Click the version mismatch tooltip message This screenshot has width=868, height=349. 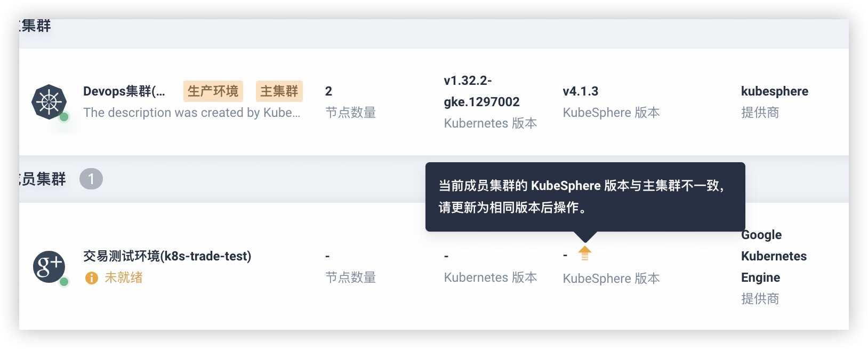[581, 196]
